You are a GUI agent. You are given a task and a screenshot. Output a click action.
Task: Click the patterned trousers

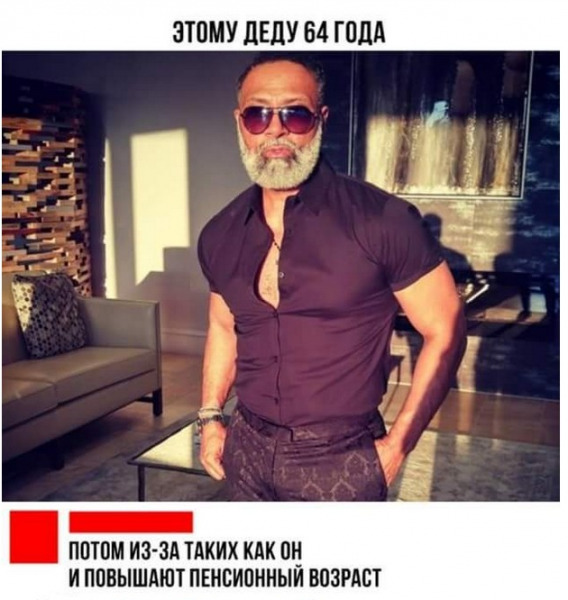coord(304,465)
